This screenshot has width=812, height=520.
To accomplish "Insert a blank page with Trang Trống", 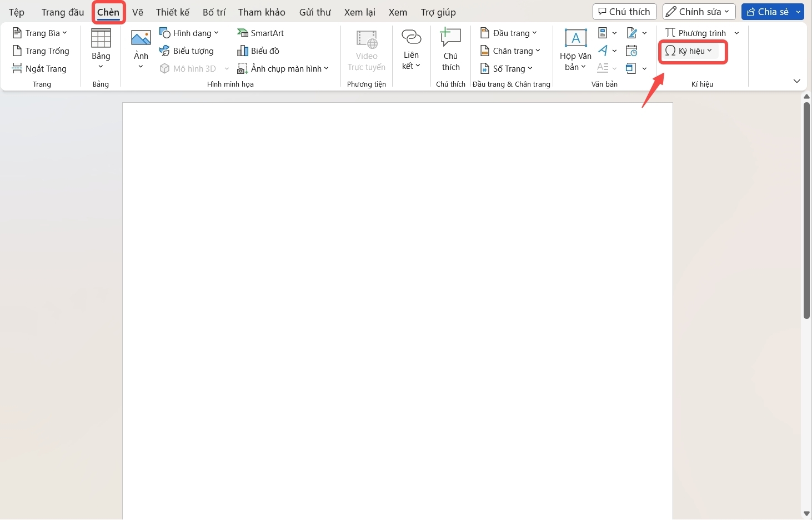I will tap(41, 51).
